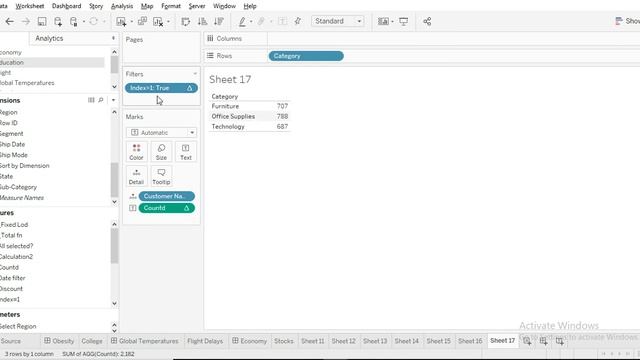
Task: Open the Detail marks card
Action: click(136, 176)
